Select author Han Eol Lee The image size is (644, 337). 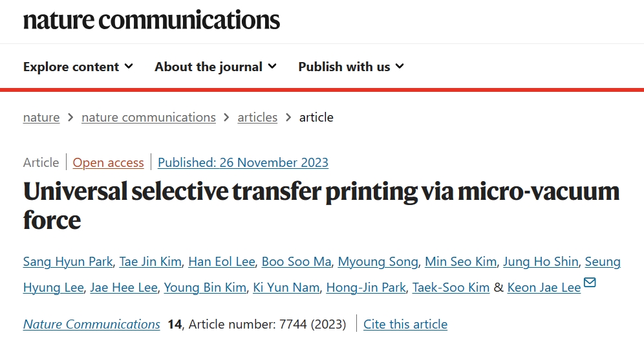[x=221, y=262]
